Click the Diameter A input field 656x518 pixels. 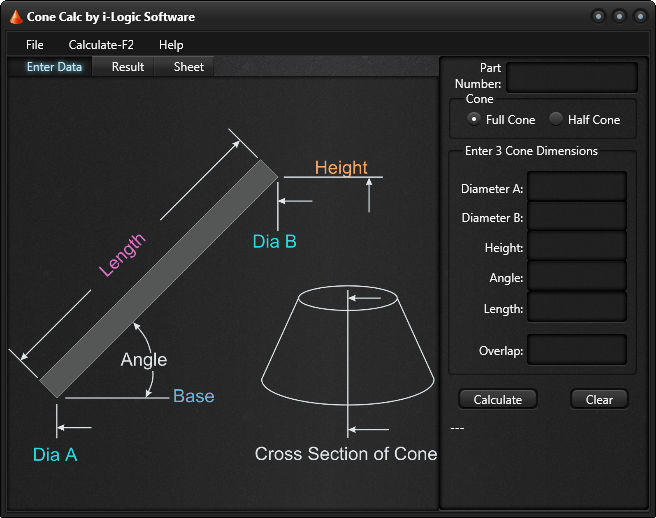577,187
